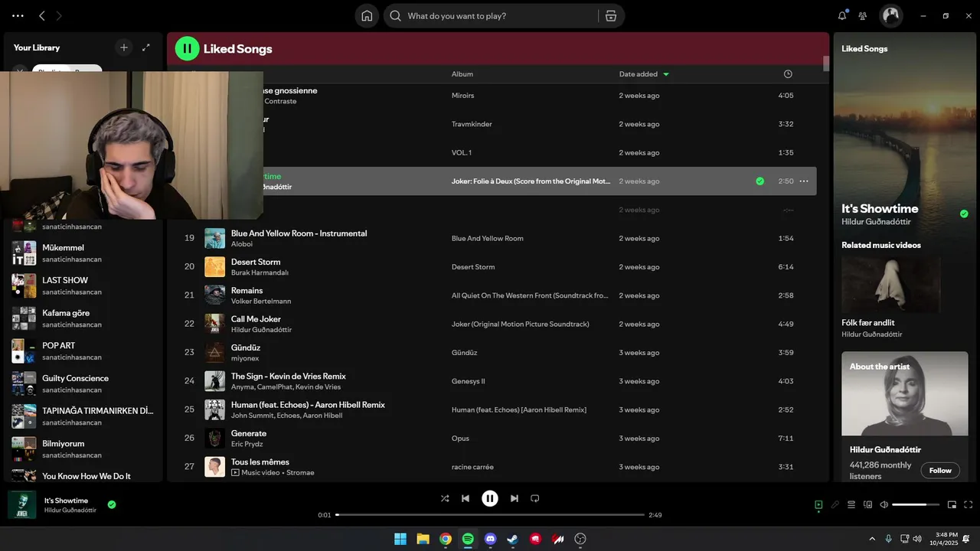Open the notifications bell
This screenshot has height=551, width=980.
[x=842, y=15]
